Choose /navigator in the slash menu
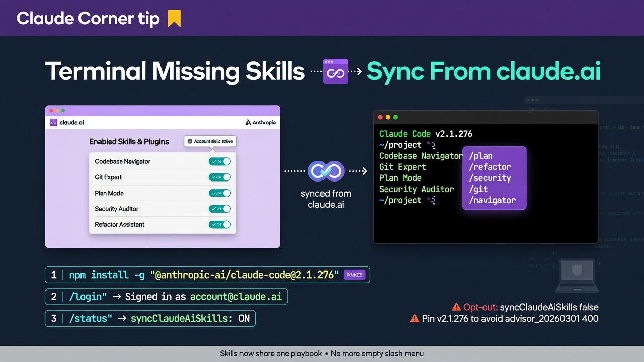Image resolution: width=644 pixels, height=362 pixels. point(492,200)
